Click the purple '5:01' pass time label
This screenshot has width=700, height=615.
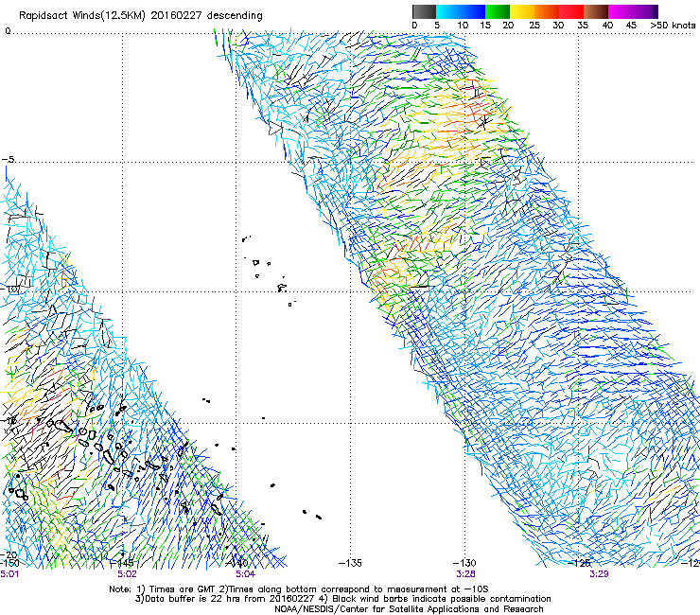coord(9,574)
